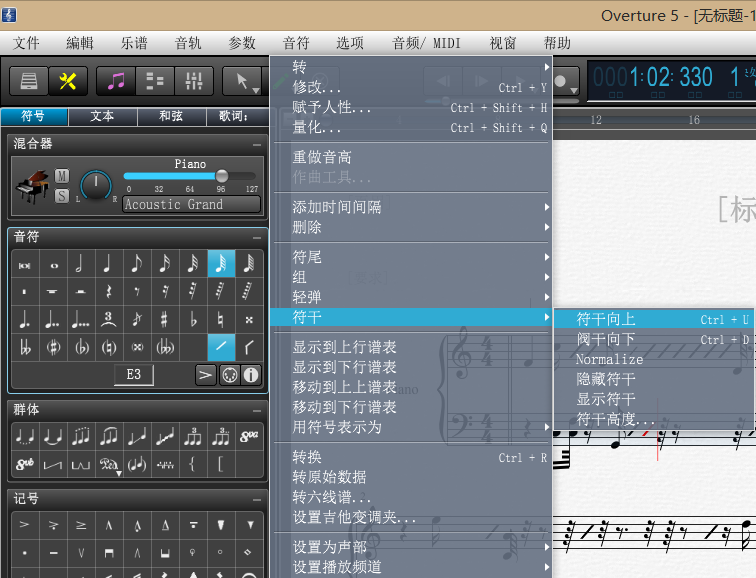The image size is (756, 578).
Task: Collapse the 音符 panel
Action: (257, 238)
